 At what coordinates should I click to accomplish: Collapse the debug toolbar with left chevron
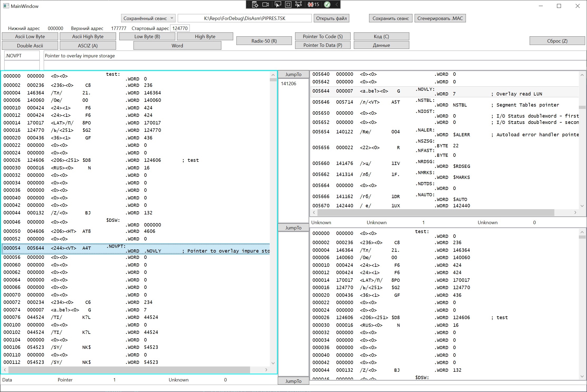[336, 4]
